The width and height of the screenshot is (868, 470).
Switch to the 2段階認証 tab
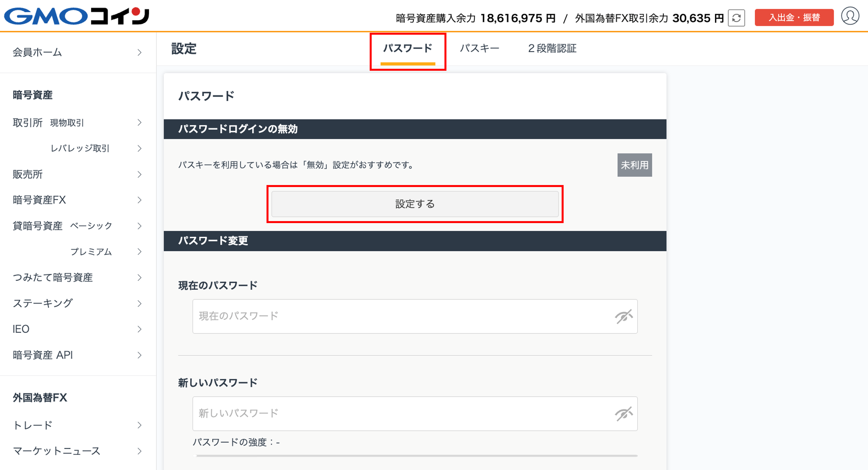pos(552,48)
